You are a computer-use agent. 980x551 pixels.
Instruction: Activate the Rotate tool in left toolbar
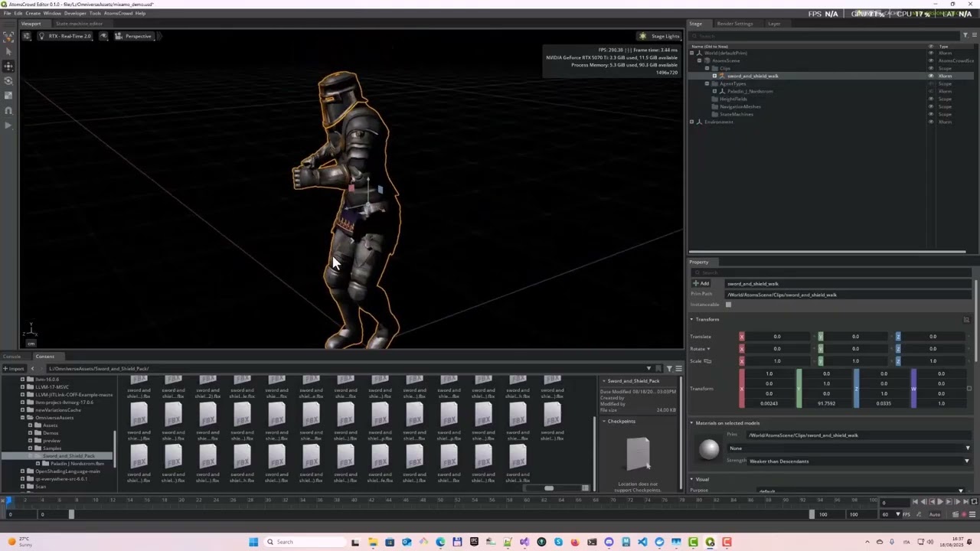point(8,80)
